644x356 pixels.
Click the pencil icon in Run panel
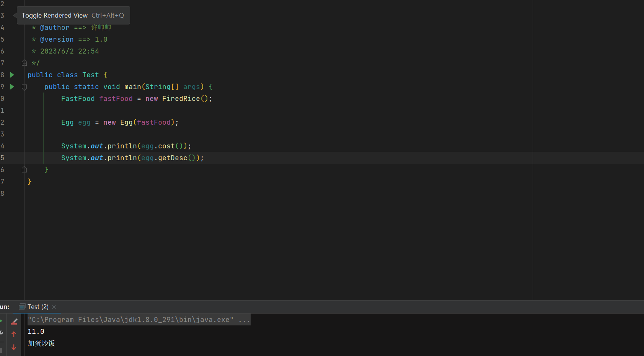(14, 322)
